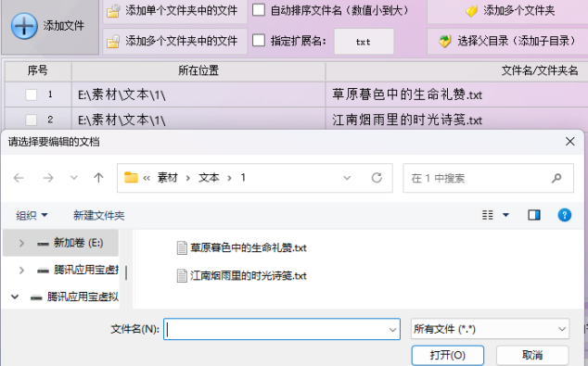Image resolution: width=588 pixels, height=366 pixels.
Task: Click folder 1 in the breadcrumb path
Action: click(243, 178)
